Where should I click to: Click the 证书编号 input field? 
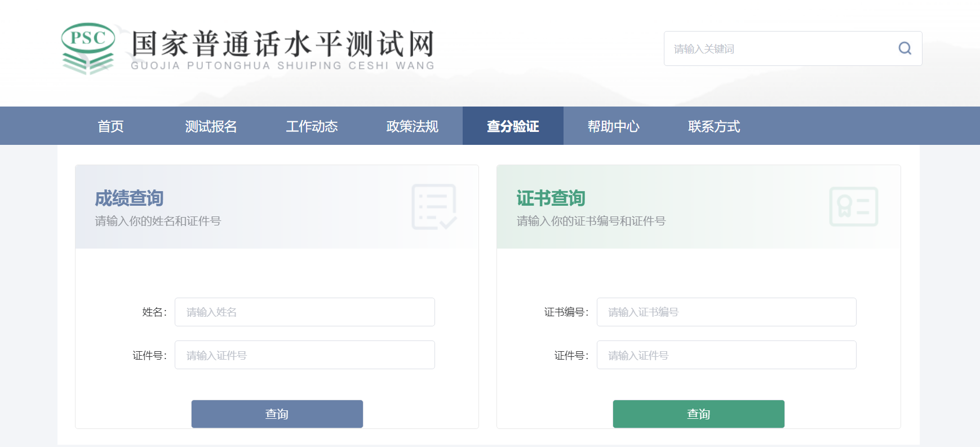click(x=726, y=312)
